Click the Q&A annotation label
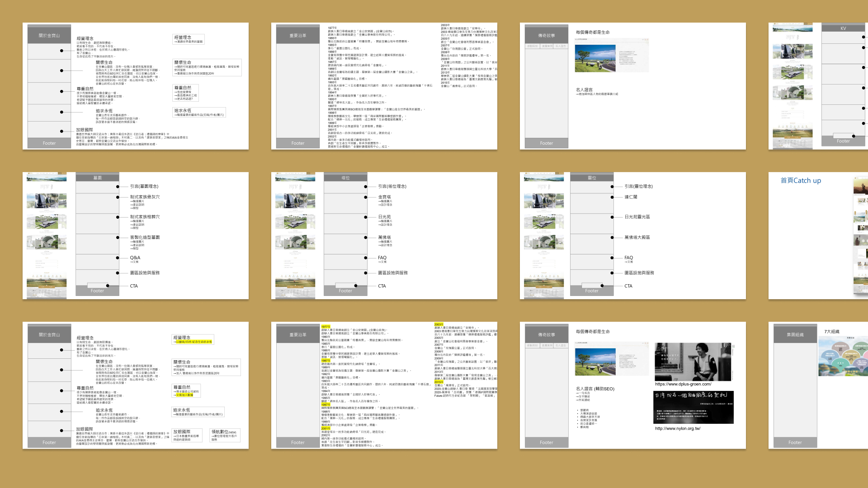This screenshot has width=868, height=488. 135,258
